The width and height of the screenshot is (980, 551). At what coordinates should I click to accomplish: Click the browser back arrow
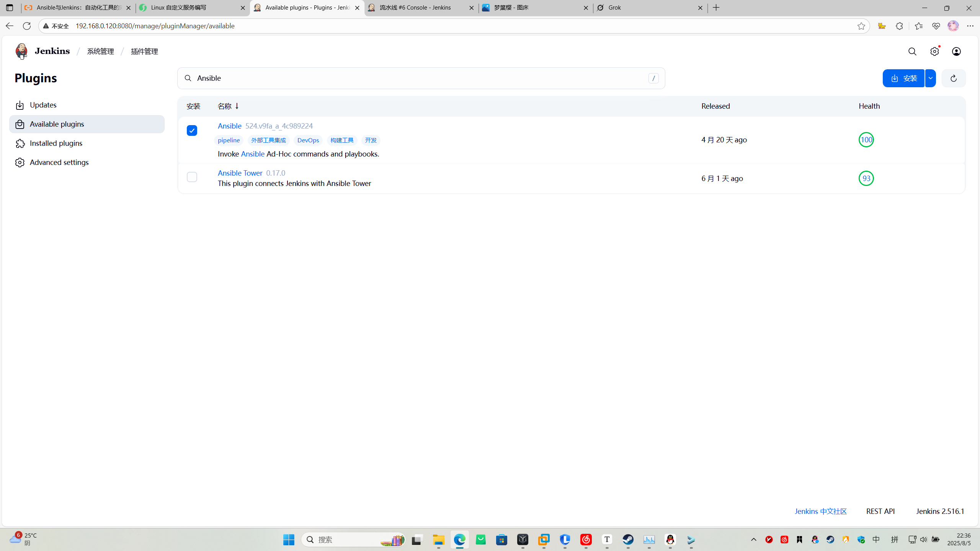tap(9, 26)
